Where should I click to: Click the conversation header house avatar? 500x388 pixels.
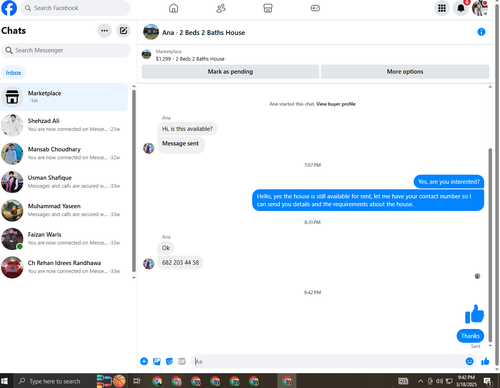(x=151, y=32)
